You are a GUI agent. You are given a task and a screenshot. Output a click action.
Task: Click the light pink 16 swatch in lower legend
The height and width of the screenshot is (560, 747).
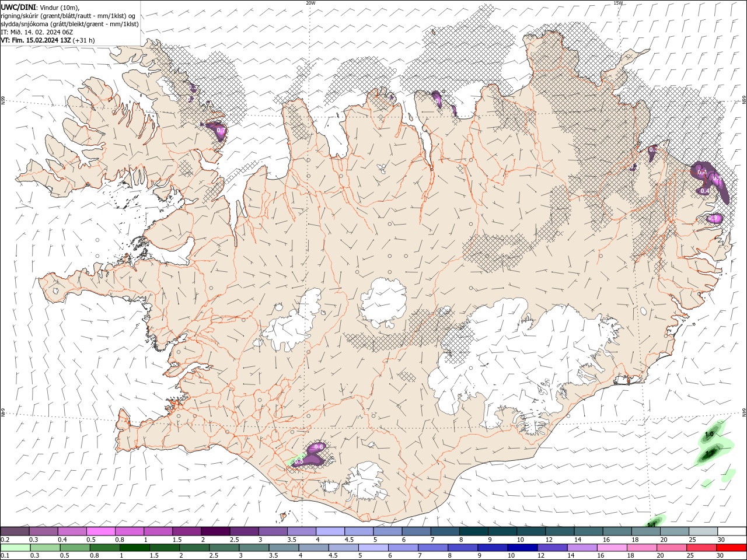pos(612,548)
